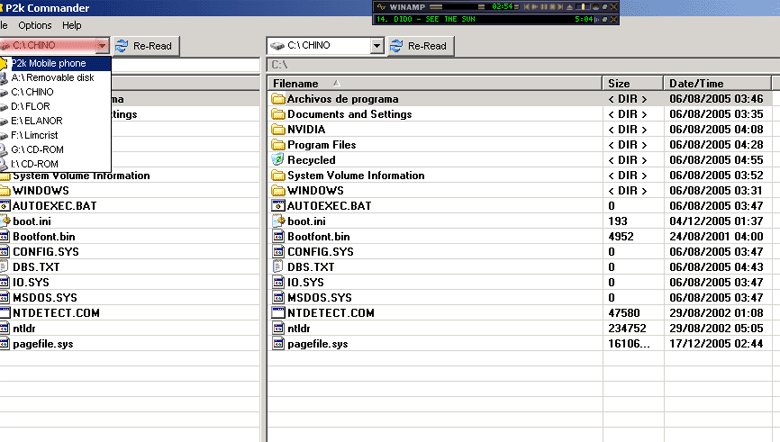Pause Winamp playback
Image resolution: width=780 pixels, height=442 pixels.
[544, 7]
